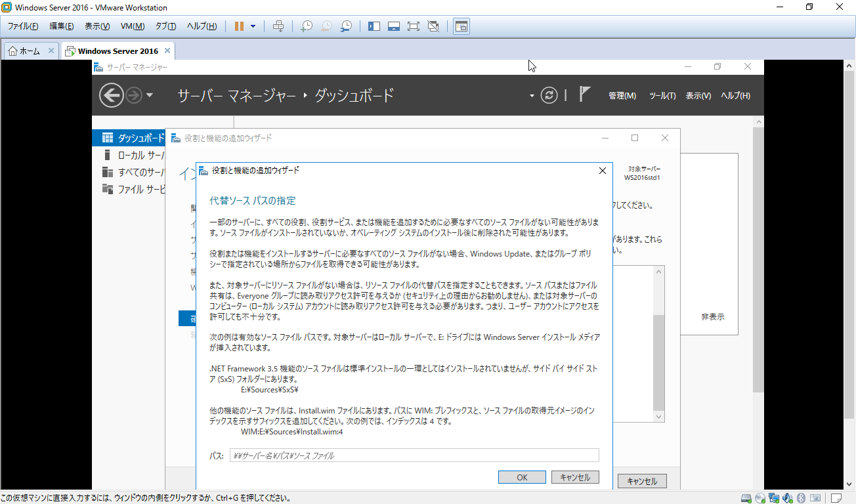Open the 管理(M) menu in Server Manager

click(622, 96)
